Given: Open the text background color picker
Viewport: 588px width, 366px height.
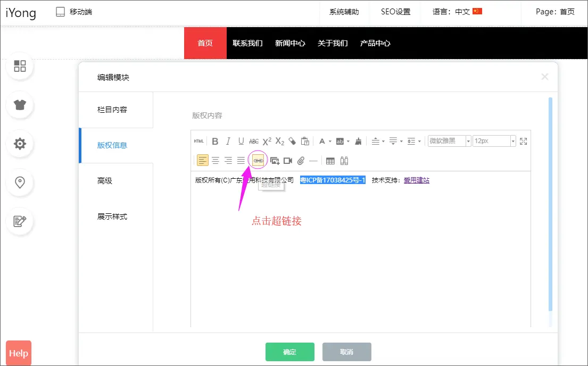Looking at the screenshot, I should [339, 141].
